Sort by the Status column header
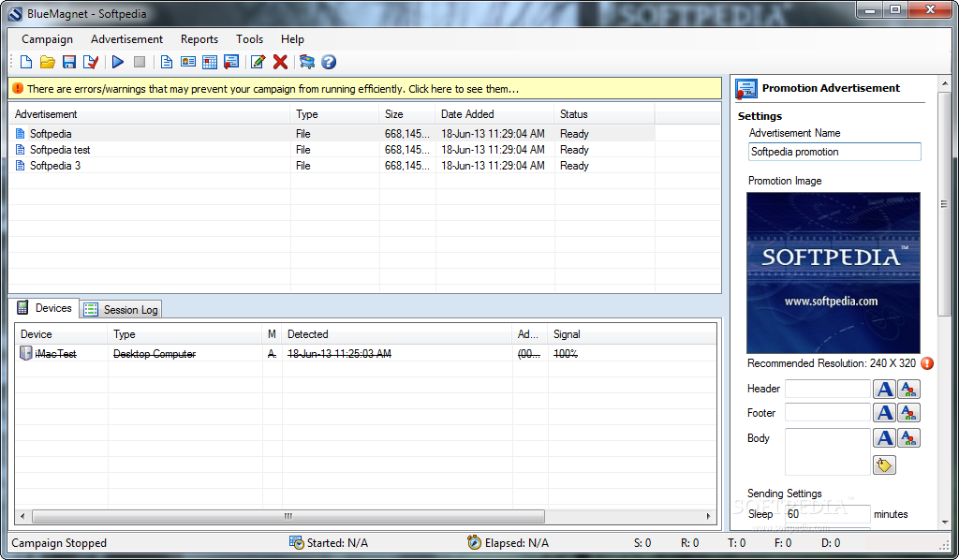Screen dimensions: 959x560 click(604, 113)
